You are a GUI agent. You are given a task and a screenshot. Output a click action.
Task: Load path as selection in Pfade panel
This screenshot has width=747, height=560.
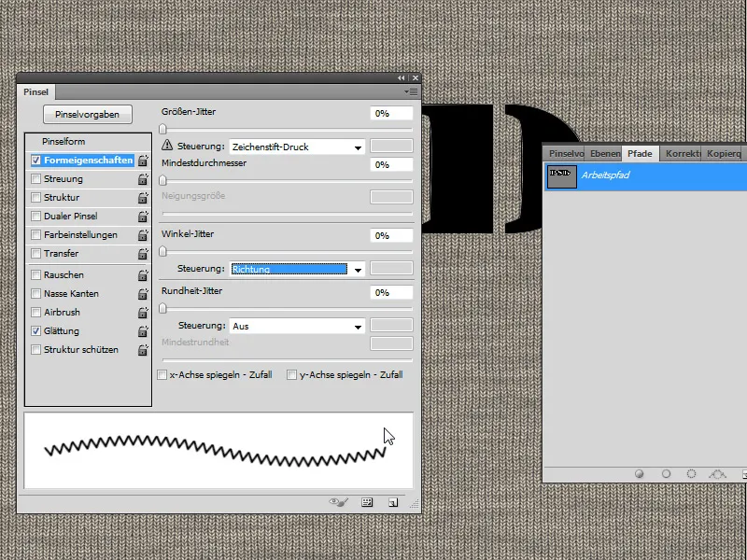(x=691, y=474)
